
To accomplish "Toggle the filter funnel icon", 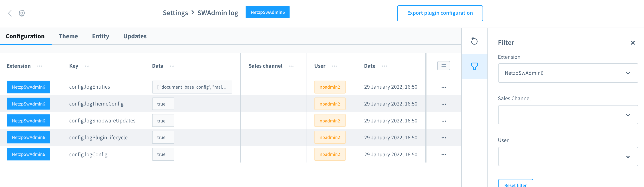I will click(474, 66).
